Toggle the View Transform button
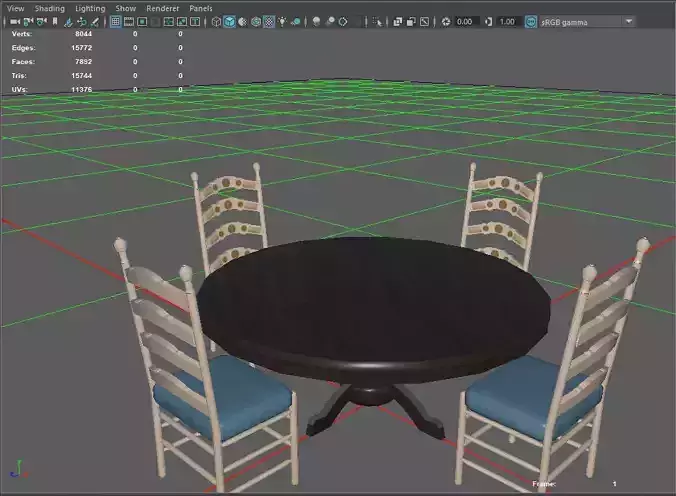Image resolution: width=676 pixels, height=496 pixels. point(531,22)
